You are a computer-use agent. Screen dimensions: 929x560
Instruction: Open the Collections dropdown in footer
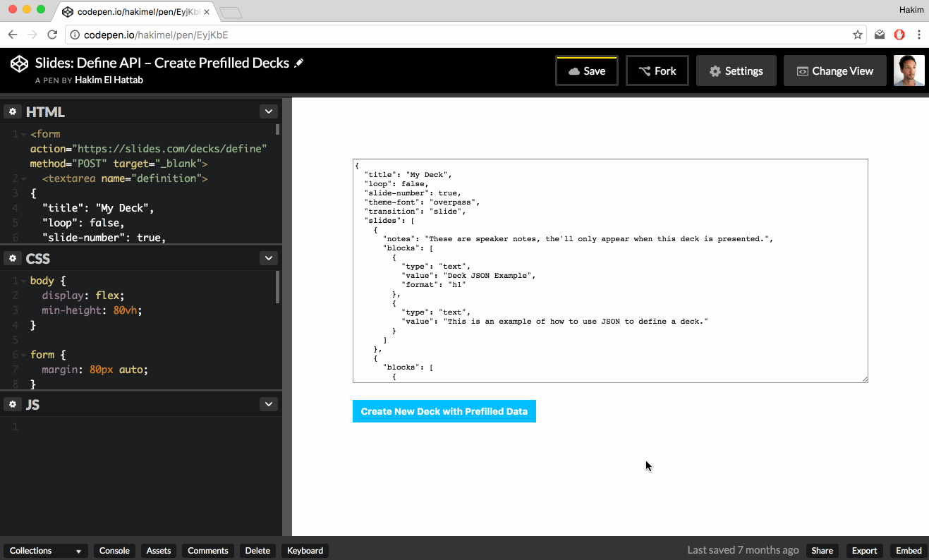46,551
